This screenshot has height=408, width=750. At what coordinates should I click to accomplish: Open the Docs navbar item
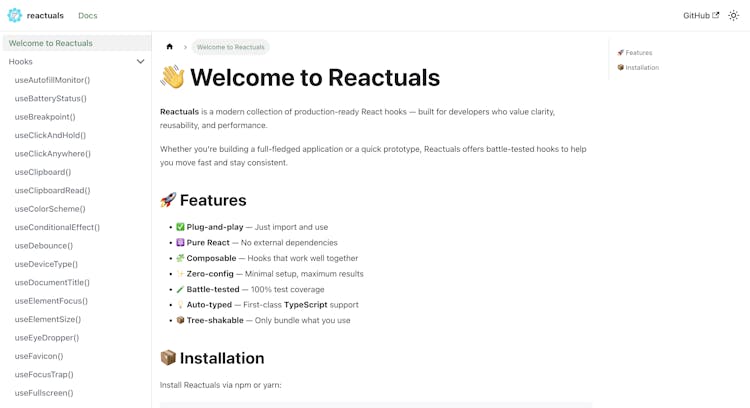pos(88,15)
